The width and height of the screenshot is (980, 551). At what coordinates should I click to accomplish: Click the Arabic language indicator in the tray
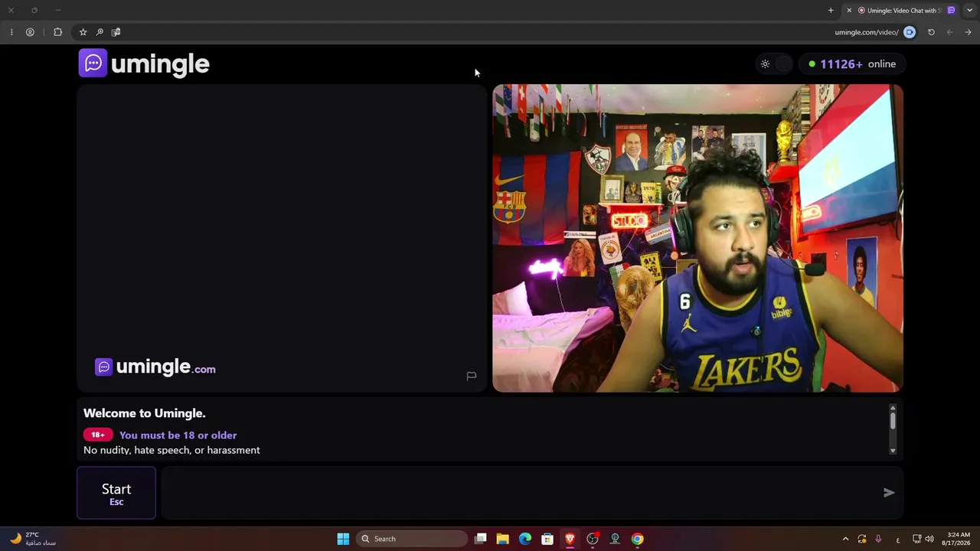pyautogui.click(x=898, y=540)
